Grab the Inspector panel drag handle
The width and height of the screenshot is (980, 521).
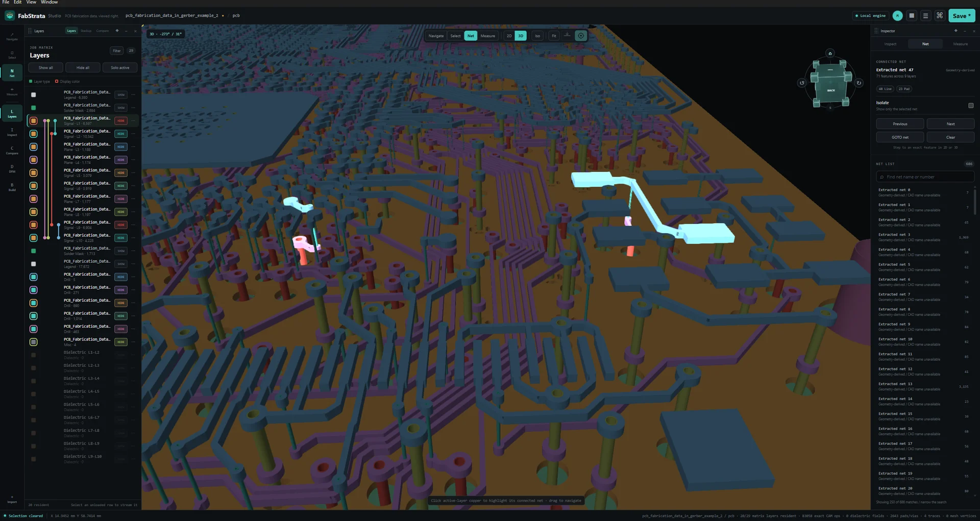click(876, 31)
